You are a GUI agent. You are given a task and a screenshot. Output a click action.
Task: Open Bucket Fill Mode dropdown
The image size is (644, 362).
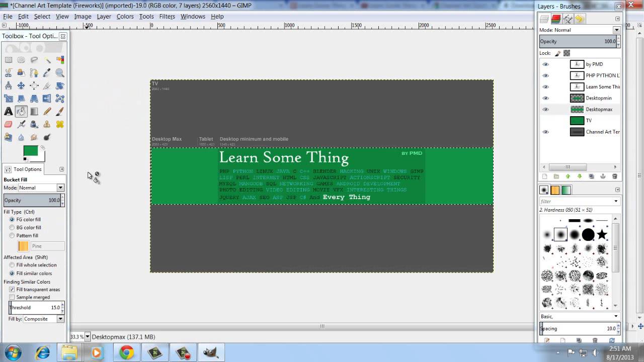[60, 188]
